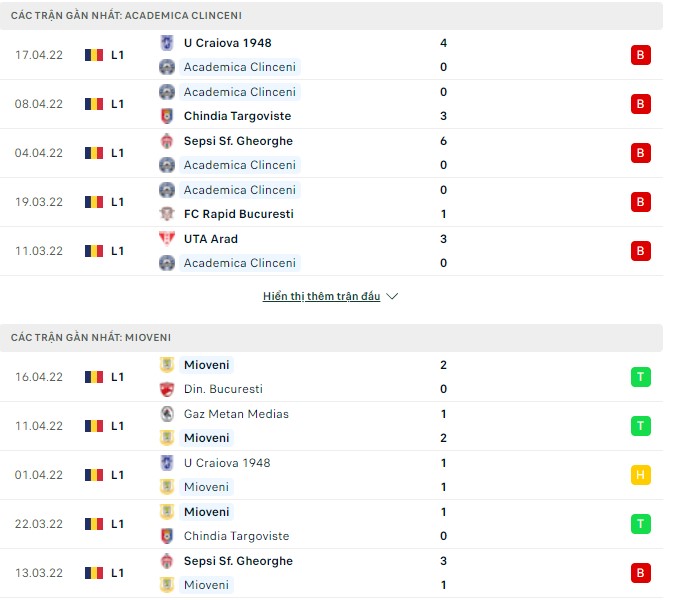The image size is (673, 600).
Task: Click the Romanian flag on 16.04.22 row
Action: tap(94, 377)
